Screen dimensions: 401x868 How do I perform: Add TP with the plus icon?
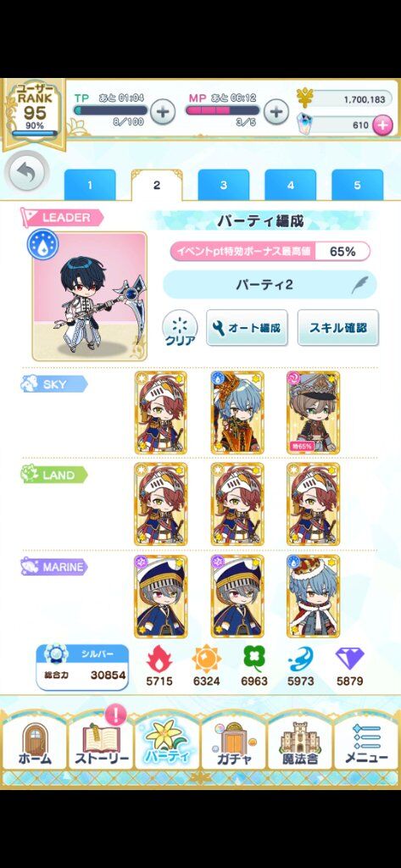(x=162, y=111)
